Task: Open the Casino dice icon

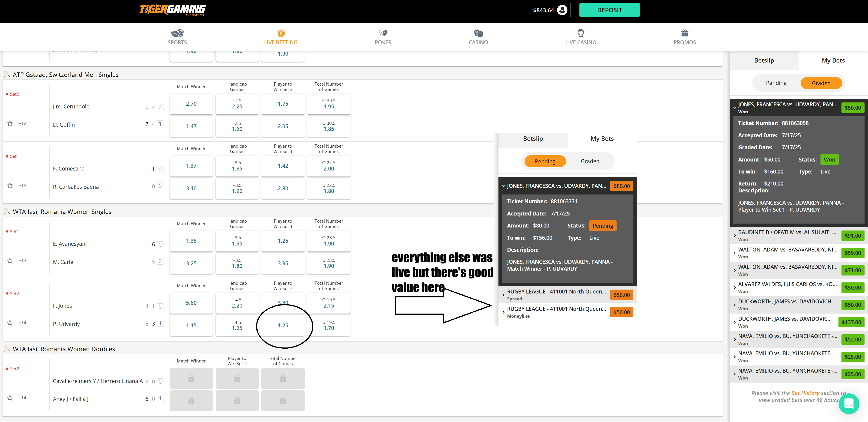Action: click(x=478, y=33)
